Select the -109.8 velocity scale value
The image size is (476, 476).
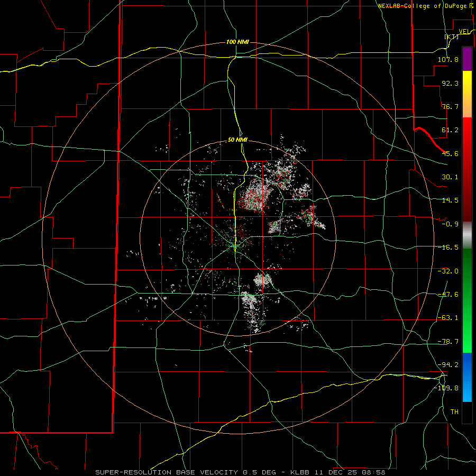[446, 388]
